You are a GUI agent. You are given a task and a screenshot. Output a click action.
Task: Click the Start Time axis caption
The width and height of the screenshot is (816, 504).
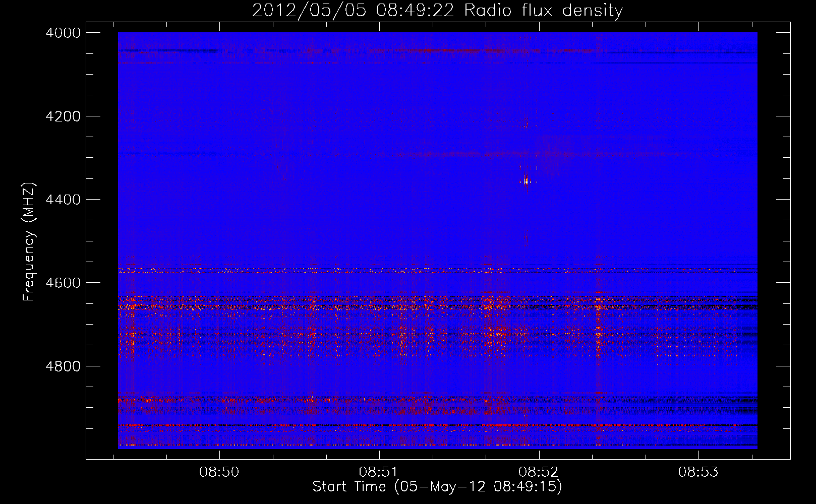click(x=437, y=487)
